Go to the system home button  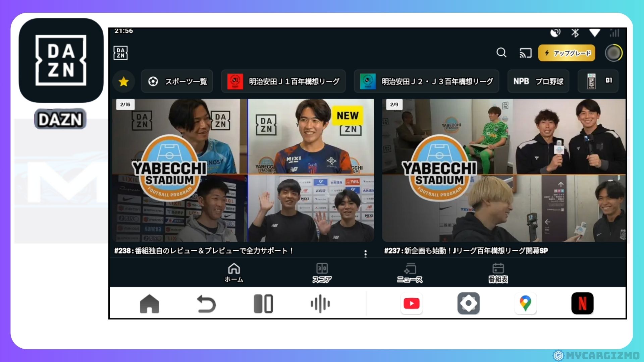(x=149, y=304)
